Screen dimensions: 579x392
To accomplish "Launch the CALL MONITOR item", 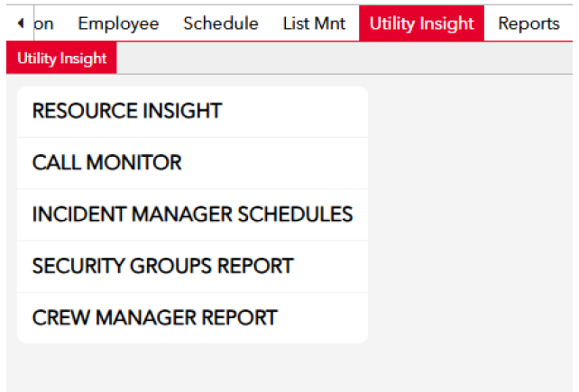I will (x=192, y=163).
